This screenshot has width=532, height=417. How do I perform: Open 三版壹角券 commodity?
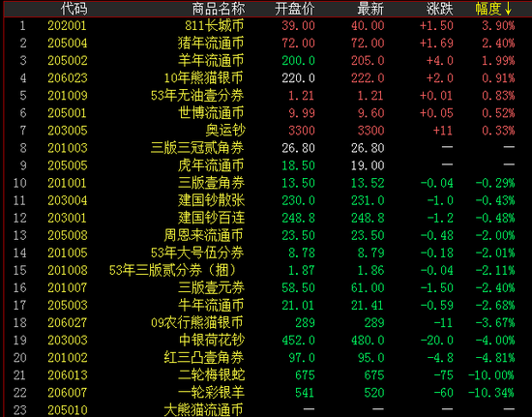211,183
